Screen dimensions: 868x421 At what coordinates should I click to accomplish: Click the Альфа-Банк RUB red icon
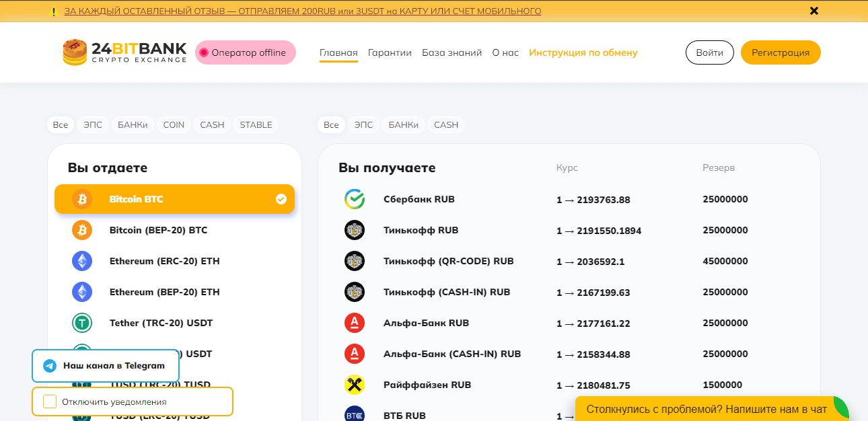[355, 323]
